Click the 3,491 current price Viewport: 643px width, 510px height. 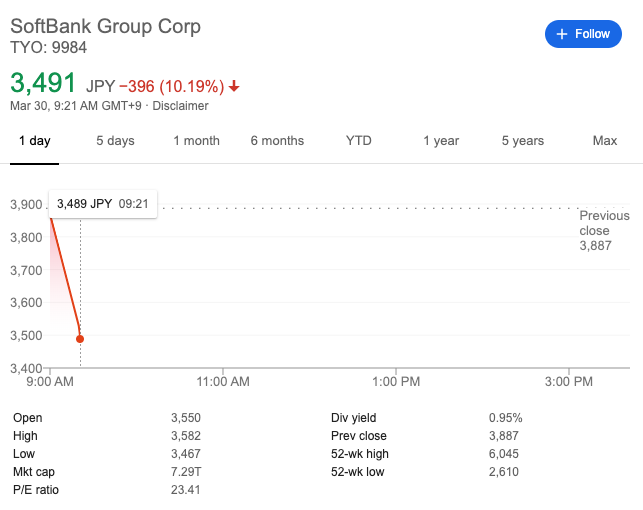[x=43, y=83]
